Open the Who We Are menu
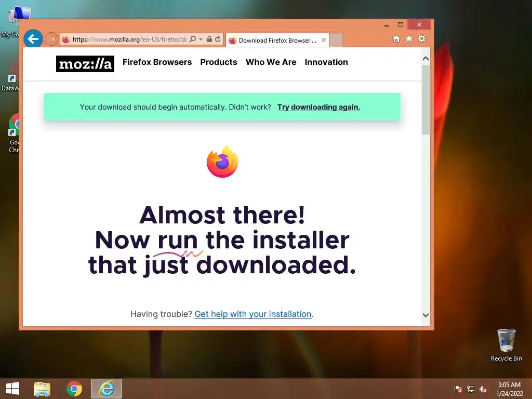 [x=271, y=62]
